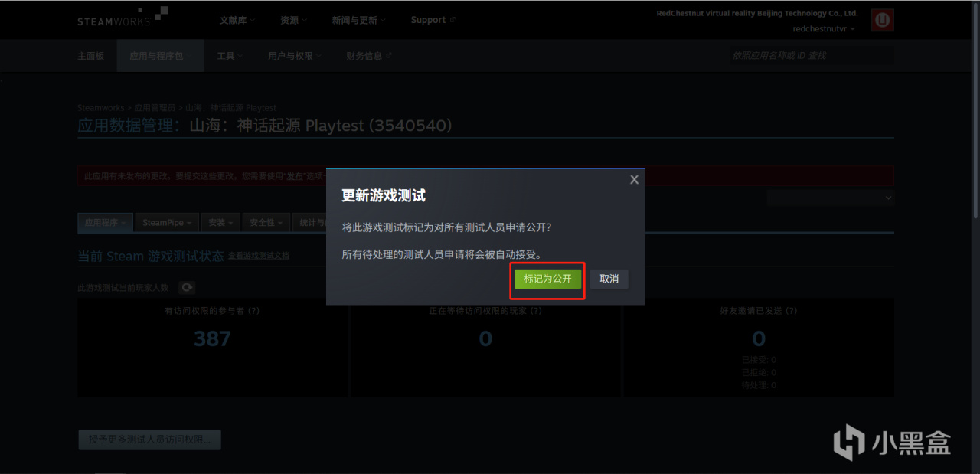The height and width of the screenshot is (474, 980).
Task: Click the red account avatar icon
Action: point(883,21)
